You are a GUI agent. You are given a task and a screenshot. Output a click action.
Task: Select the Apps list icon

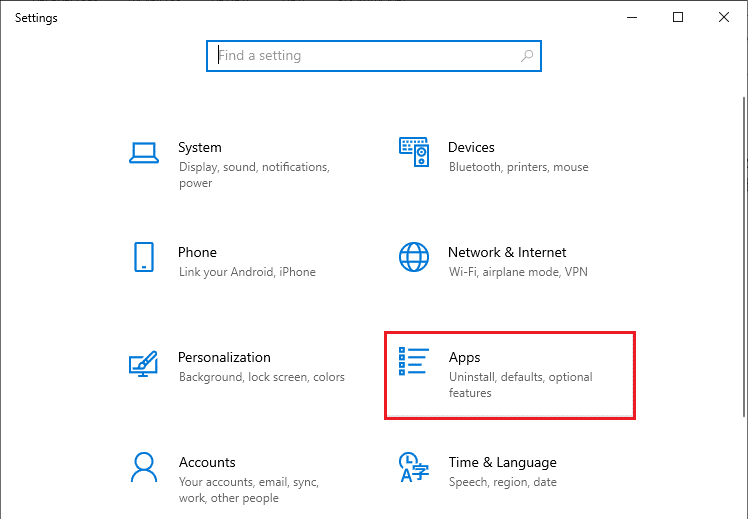click(x=414, y=361)
